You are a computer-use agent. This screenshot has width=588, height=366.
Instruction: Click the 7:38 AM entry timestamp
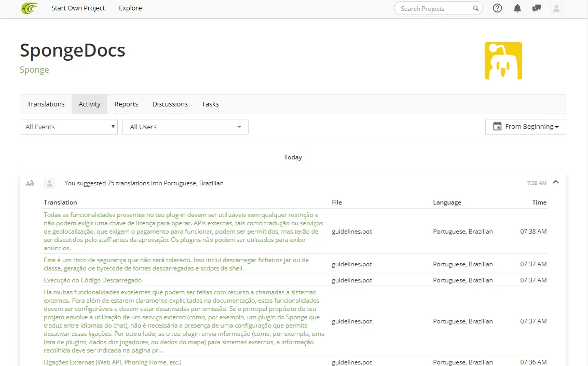click(x=537, y=183)
